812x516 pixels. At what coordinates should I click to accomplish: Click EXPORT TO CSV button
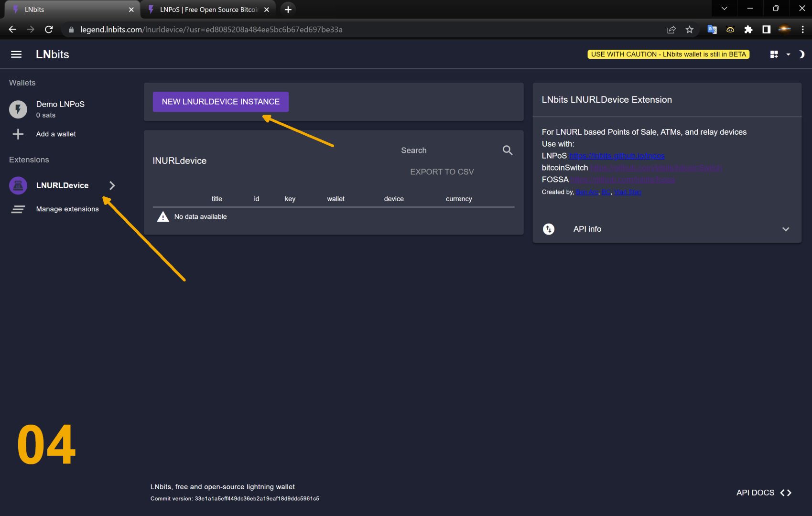[442, 172]
